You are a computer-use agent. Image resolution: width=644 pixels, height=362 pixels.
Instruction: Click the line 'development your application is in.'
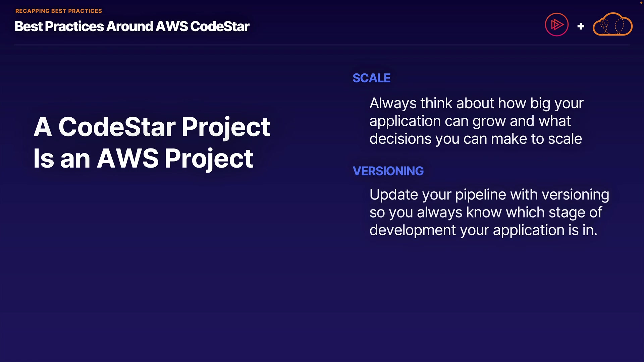[483, 230]
